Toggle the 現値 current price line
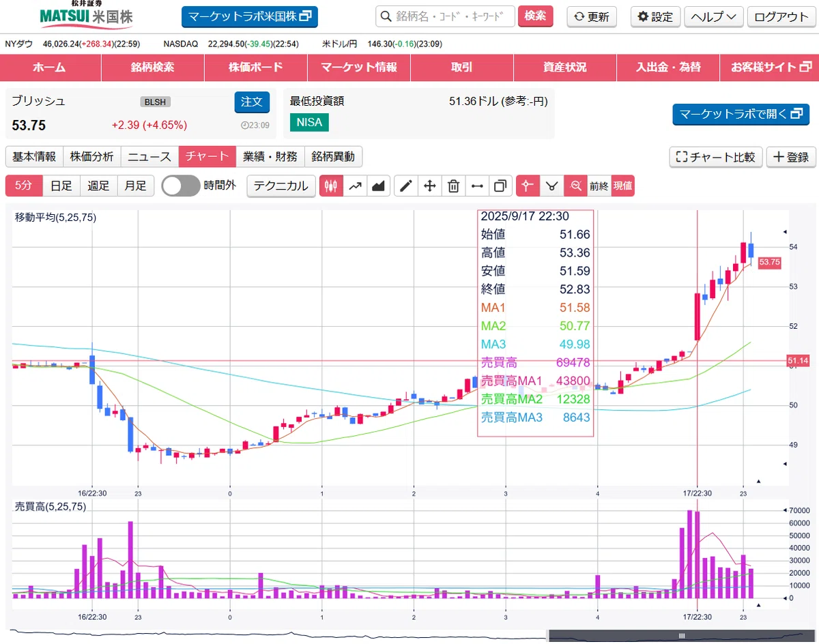819x644 pixels. tap(622, 186)
